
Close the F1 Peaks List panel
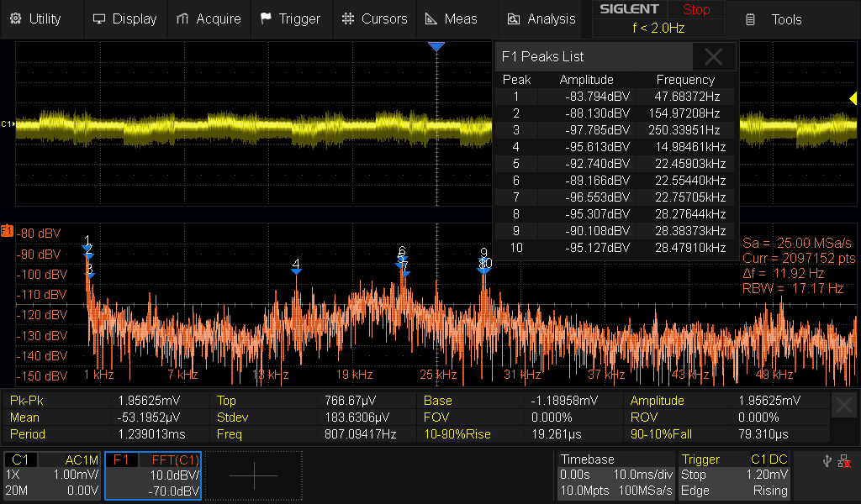point(714,57)
